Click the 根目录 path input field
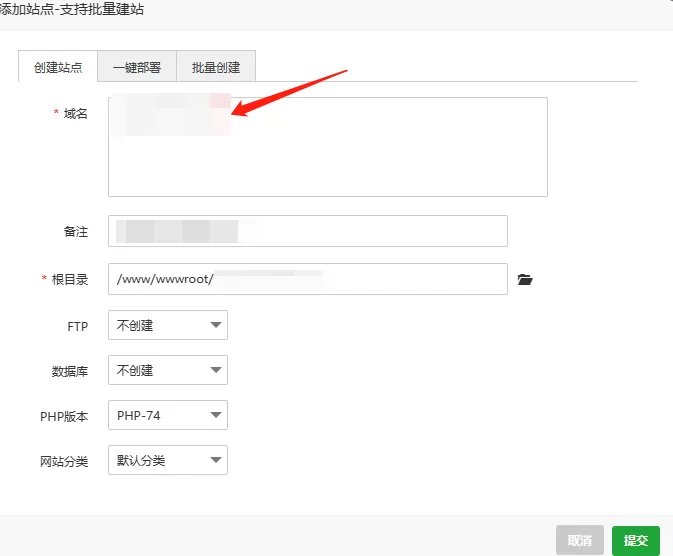Screen dimensions: 673x556 (x=308, y=279)
